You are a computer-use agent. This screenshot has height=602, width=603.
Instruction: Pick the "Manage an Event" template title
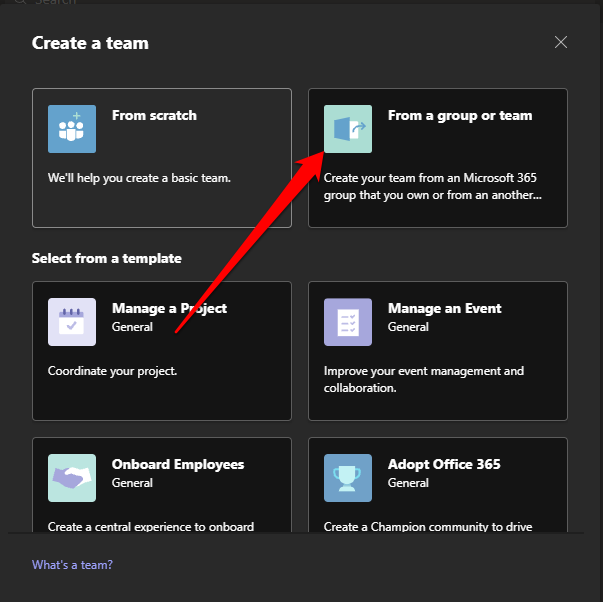pos(445,308)
